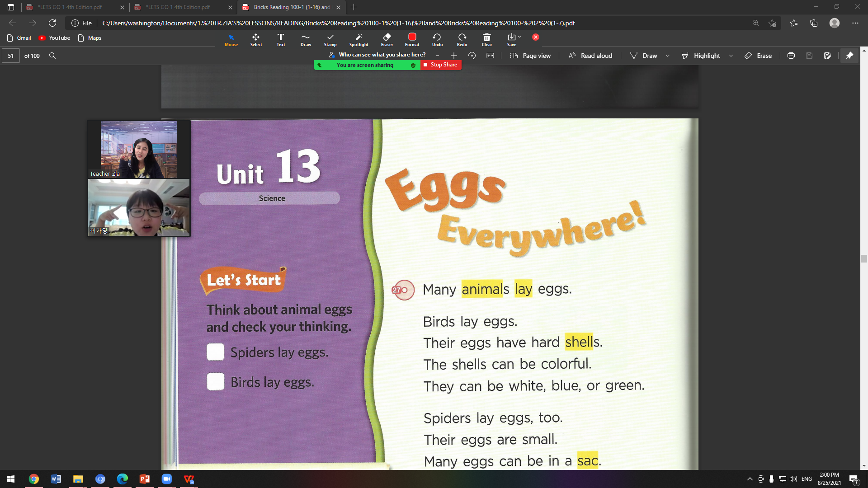Click Teacher Zia video thumbnail

pyautogui.click(x=139, y=150)
